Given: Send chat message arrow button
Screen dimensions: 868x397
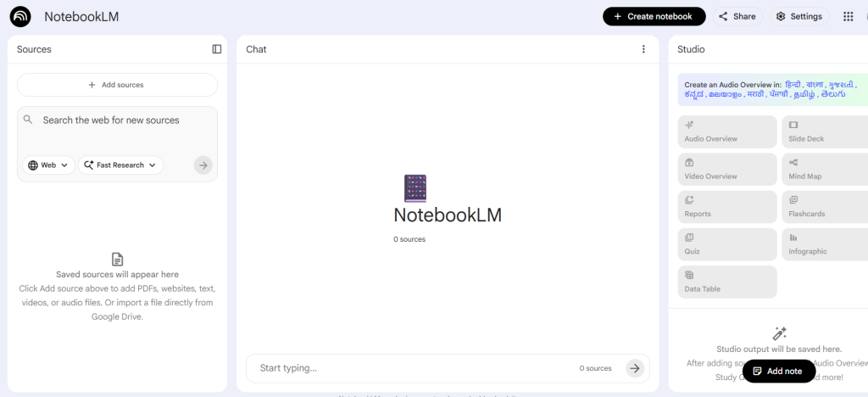Looking at the screenshot, I should pos(635,368).
